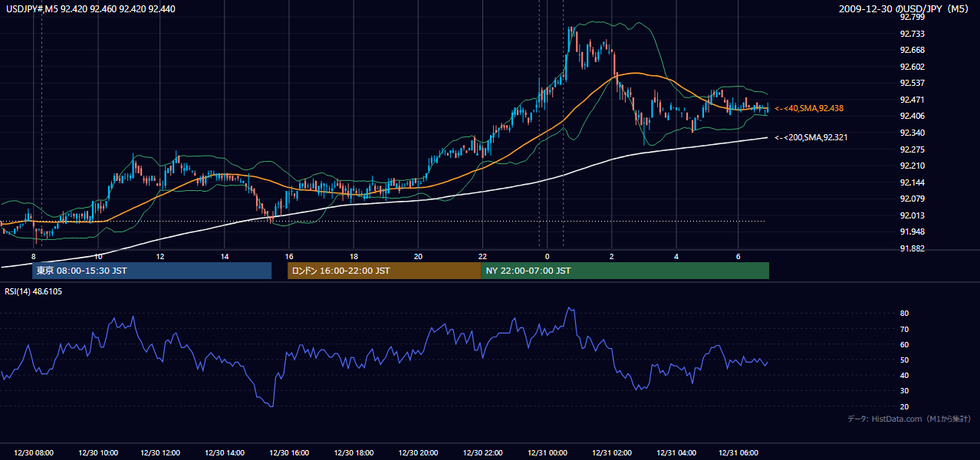Click RSI level 40 on the scale
This screenshot has height=460, width=980.
tap(904, 375)
